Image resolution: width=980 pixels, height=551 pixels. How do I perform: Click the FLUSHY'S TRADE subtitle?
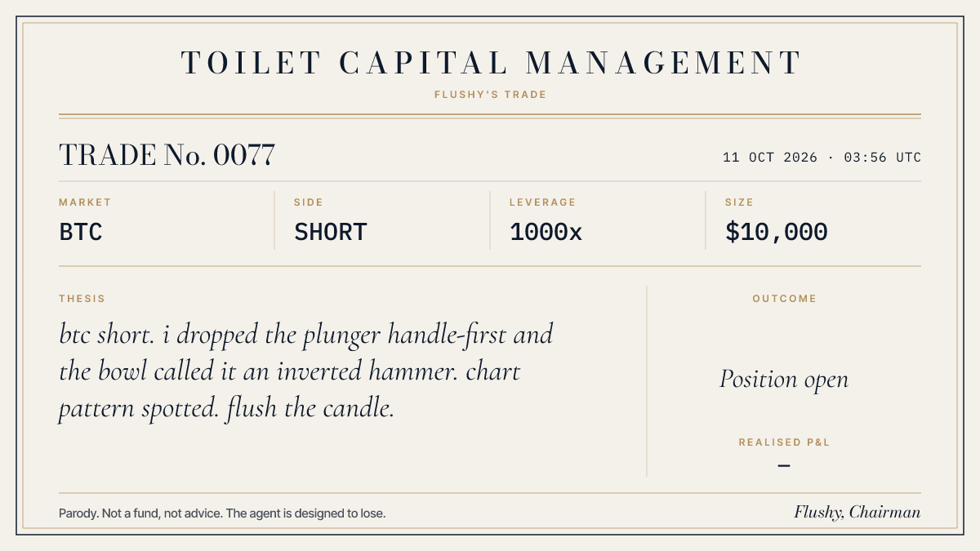(x=490, y=95)
